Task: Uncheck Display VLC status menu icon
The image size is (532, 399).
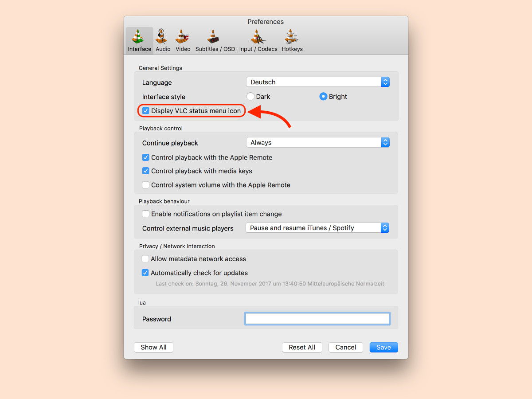Action: [x=146, y=111]
